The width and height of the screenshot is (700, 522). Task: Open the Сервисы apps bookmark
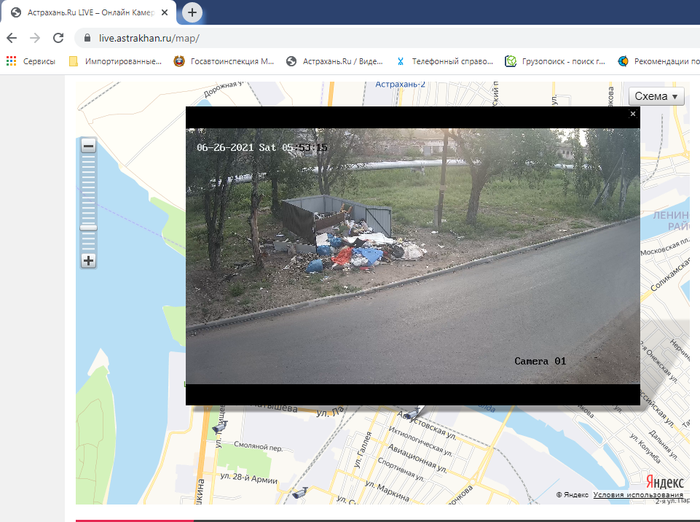31,61
